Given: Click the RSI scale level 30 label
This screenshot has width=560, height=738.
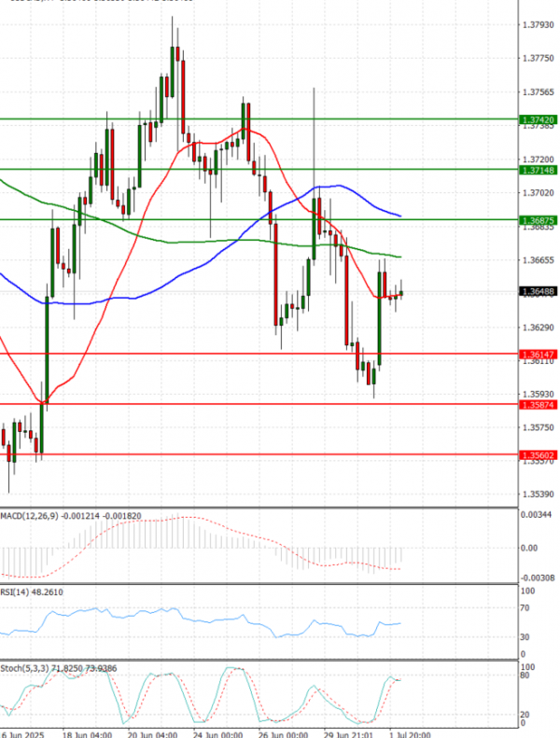Looking at the screenshot, I should tap(525, 637).
